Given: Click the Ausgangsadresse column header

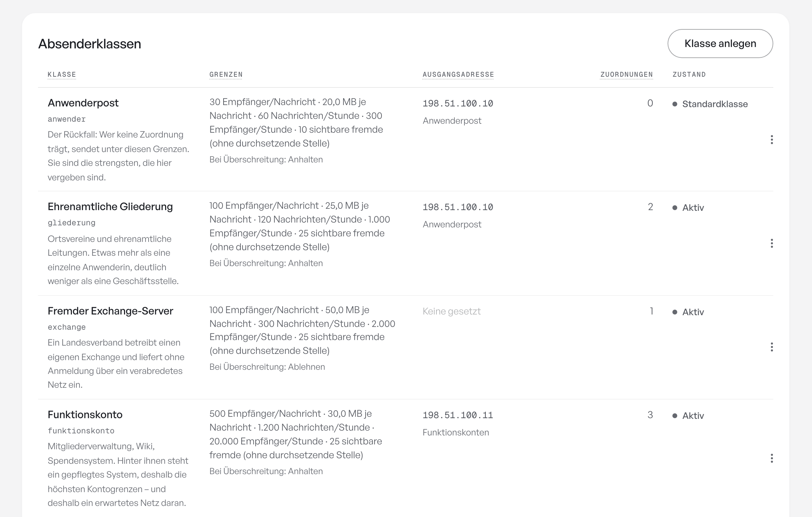Looking at the screenshot, I should (x=458, y=74).
